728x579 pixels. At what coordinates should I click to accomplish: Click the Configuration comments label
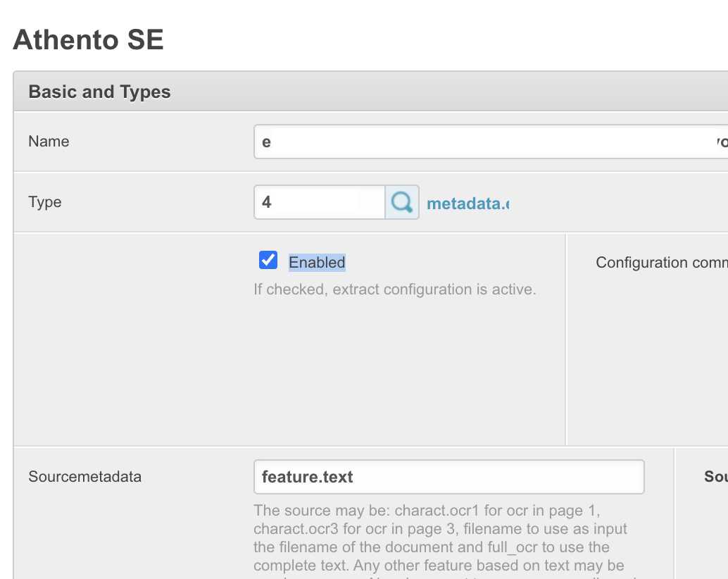[x=660, y=263]
